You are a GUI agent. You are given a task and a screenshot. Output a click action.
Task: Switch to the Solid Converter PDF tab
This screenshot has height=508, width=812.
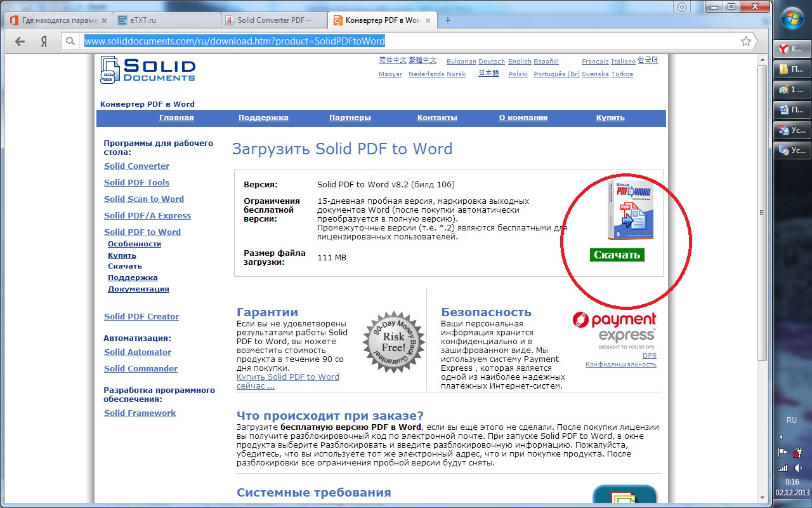pyautogui.click(x=274, y=20)
